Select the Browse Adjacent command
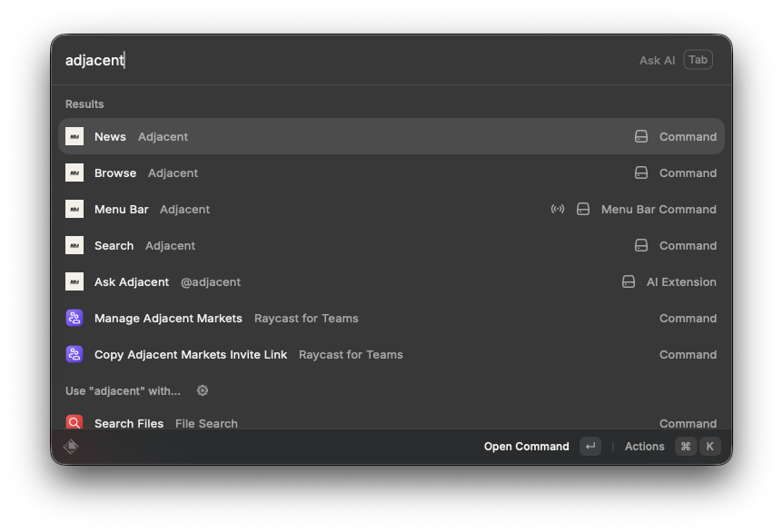The width and height of the screenshot is (783, 532). click(x=391, y=172)
